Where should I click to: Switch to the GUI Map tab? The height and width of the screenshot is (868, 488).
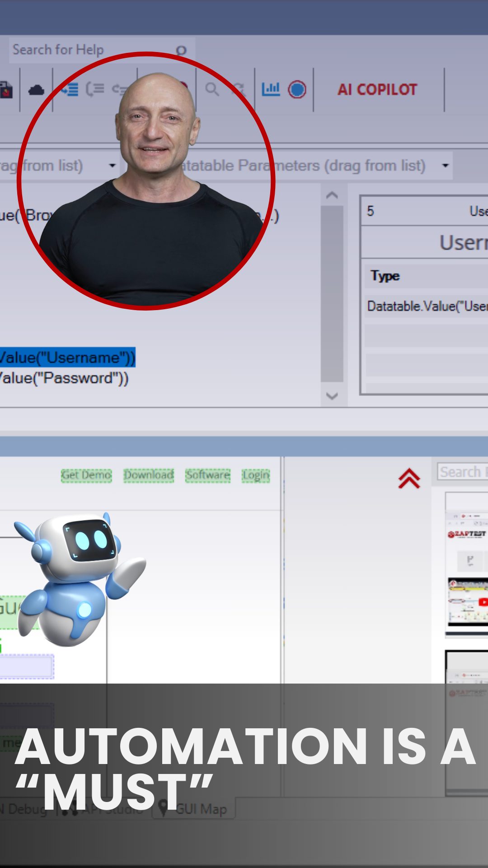coord(194,809)
